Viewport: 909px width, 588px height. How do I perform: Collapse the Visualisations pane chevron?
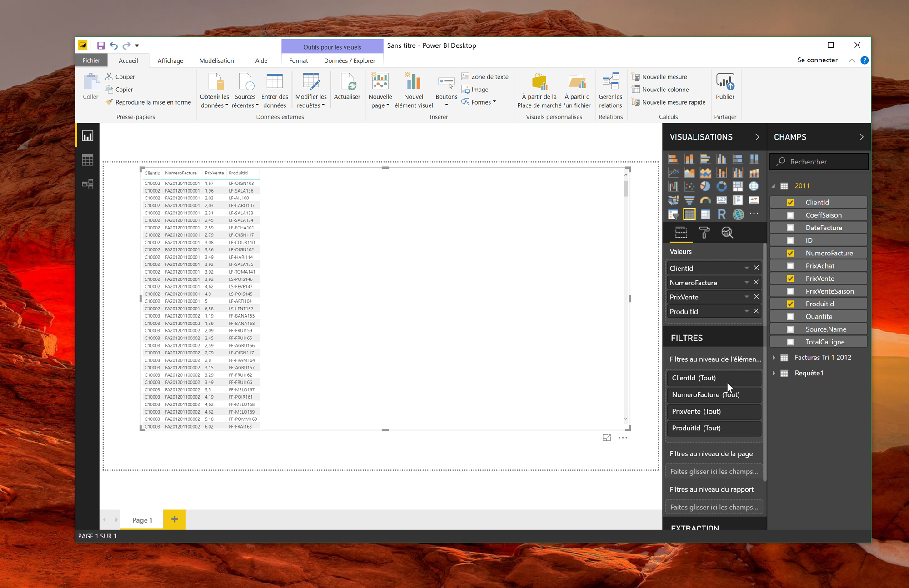[x=757, y=137]
